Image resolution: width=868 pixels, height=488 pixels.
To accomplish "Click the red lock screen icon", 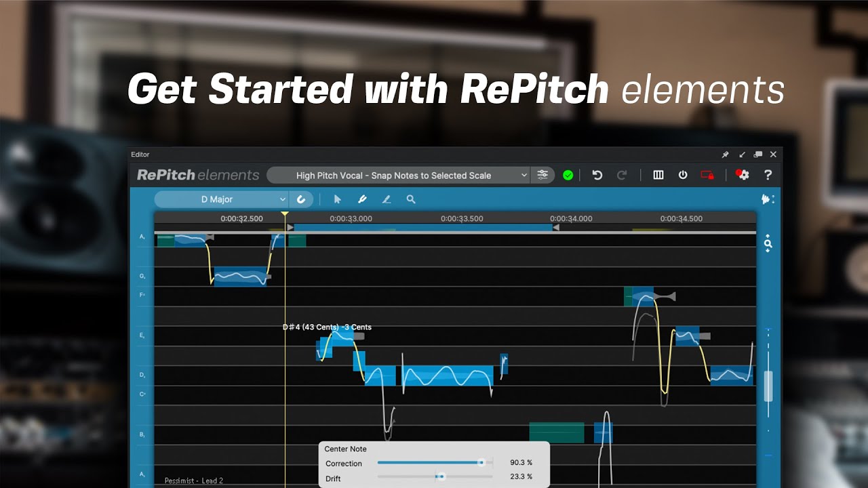I will (x=707, y=175).
